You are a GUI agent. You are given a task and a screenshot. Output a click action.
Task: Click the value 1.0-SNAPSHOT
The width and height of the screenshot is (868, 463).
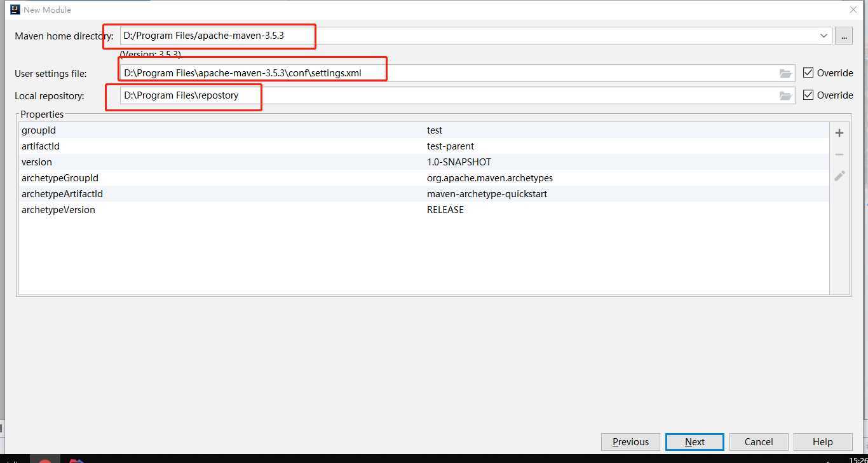click(459, 162)
